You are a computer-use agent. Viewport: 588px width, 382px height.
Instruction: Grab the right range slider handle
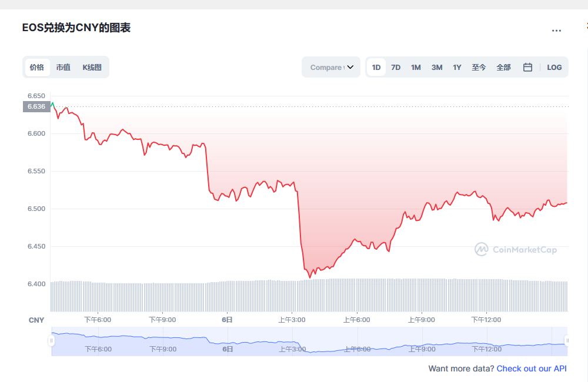click(567, 340)
